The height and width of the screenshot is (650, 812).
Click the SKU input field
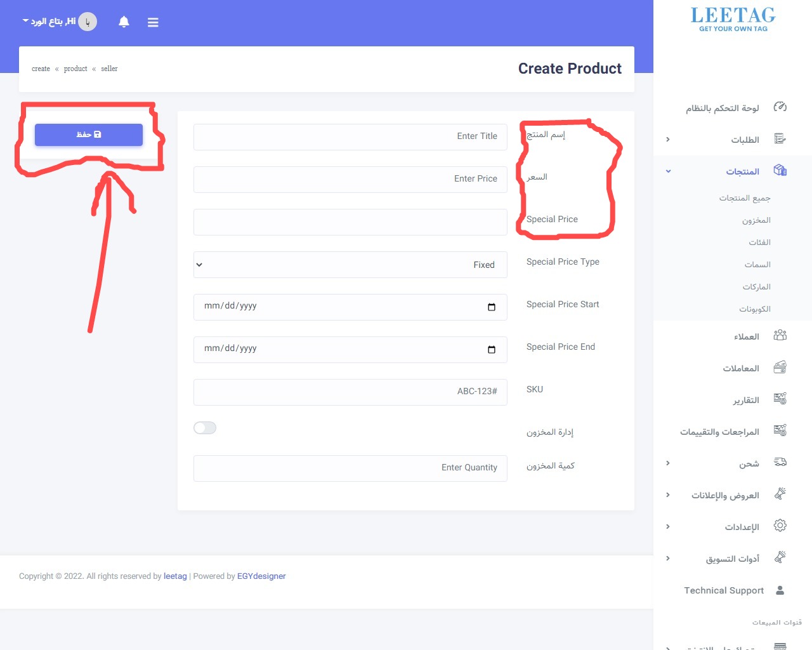[x=350, y=392]
